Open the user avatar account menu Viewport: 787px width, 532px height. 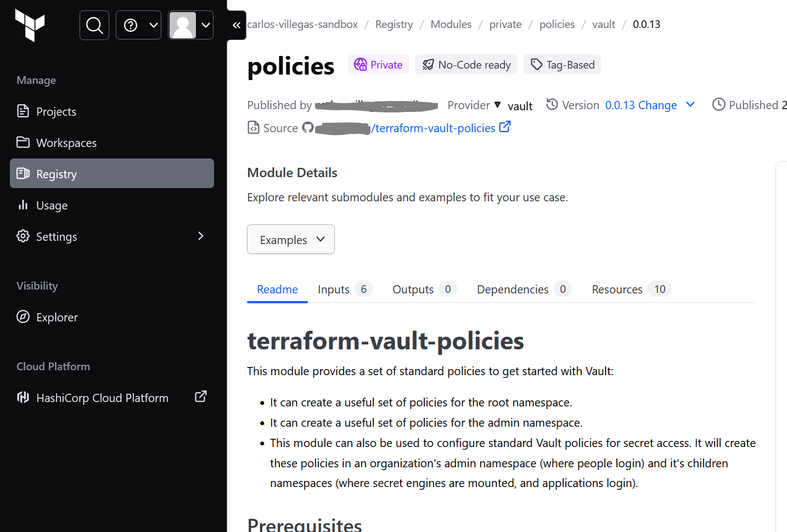(190, 25)
